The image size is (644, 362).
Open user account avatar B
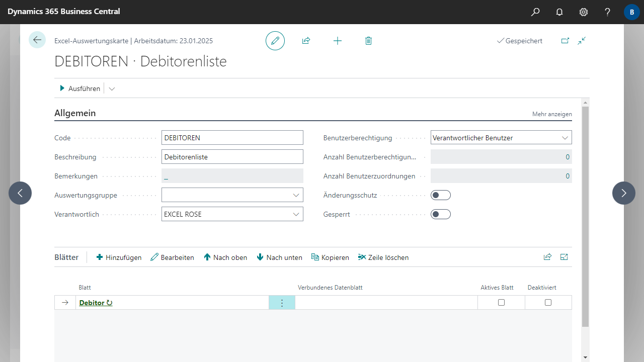(x=631, y=12)
